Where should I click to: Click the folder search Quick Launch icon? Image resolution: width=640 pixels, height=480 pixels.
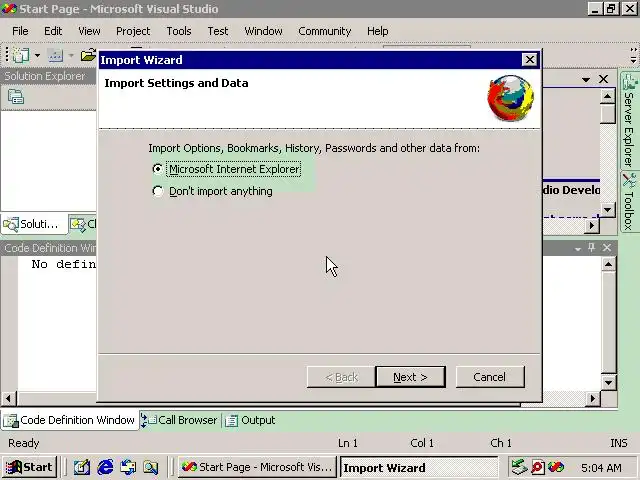pyautogui.click(x=151, y=467)
